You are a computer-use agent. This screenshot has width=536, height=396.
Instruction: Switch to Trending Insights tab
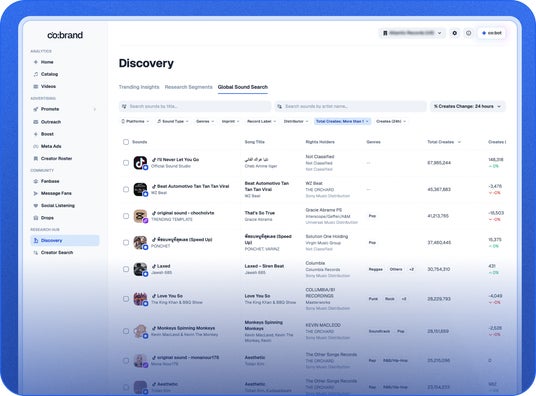pos(139,87)
